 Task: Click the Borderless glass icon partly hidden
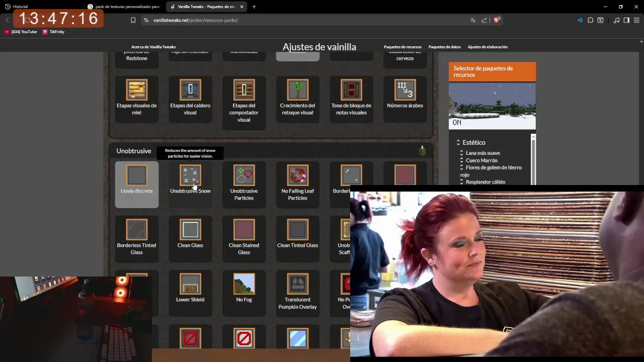click(x=351, y=175)
